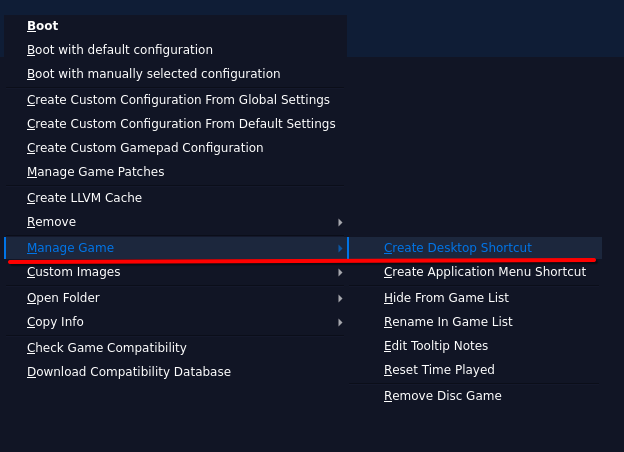Select Create Custom Gamepad Configuration
Viewport: 624px width, 452px height.
click(x=145, y=148)
